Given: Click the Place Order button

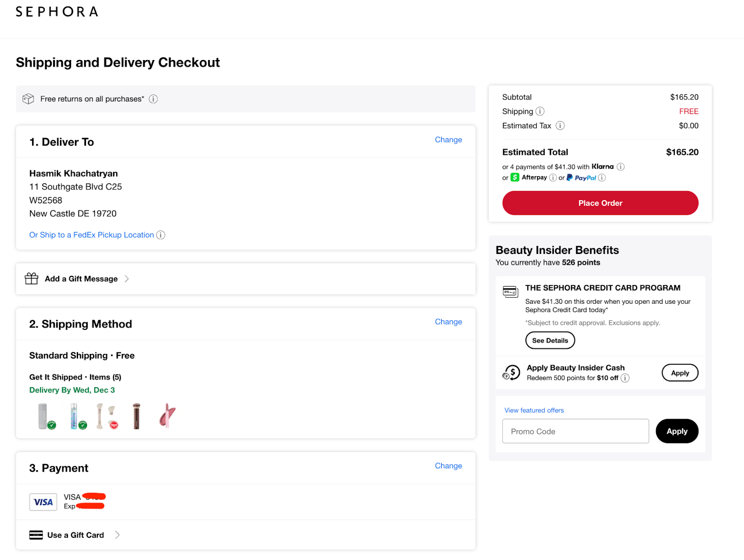Looking at the screenshot, I should [600, 203].
